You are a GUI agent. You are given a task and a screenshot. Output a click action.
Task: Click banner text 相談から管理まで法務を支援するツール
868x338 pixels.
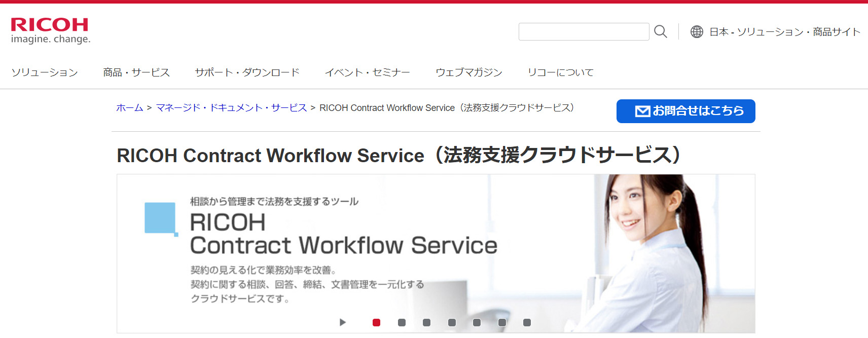click(274, 201)
